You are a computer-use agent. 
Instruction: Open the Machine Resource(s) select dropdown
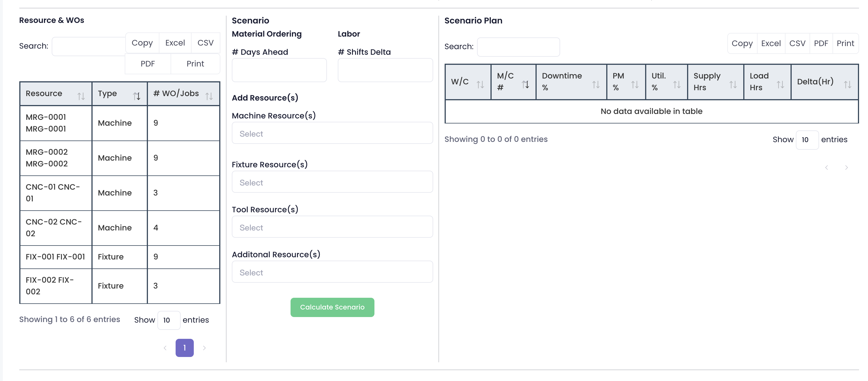point(332,134)
